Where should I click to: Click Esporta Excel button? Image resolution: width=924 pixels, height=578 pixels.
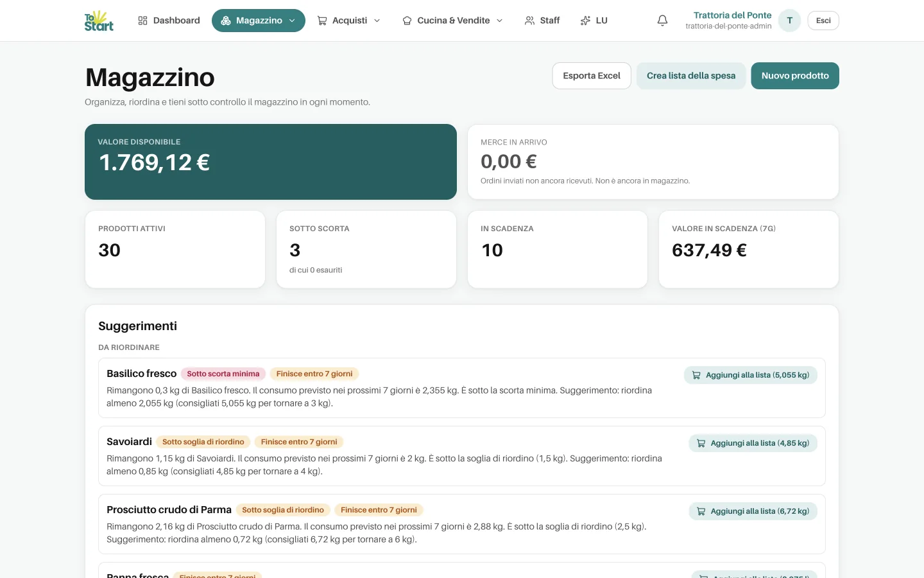(592, 76)
